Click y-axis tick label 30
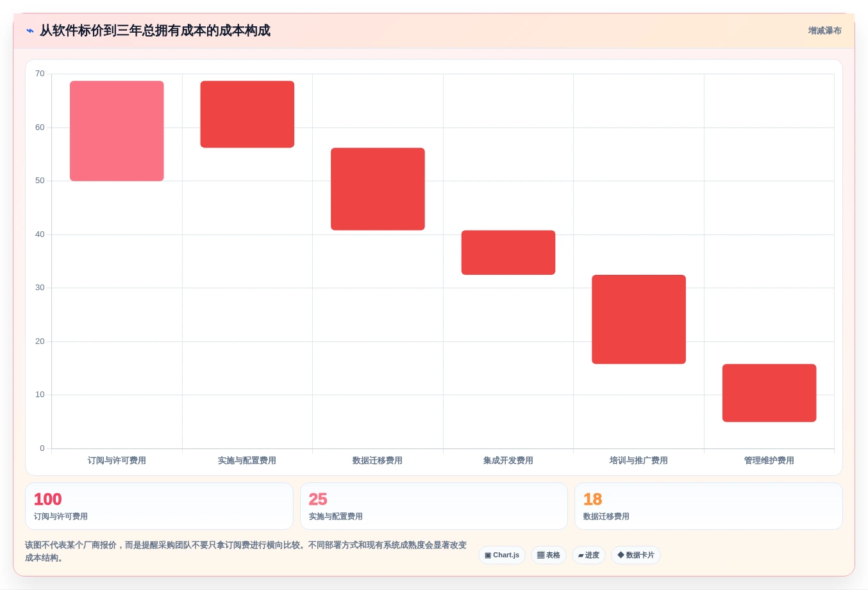This screenshot has width=868, height=590. coord(40,288)
